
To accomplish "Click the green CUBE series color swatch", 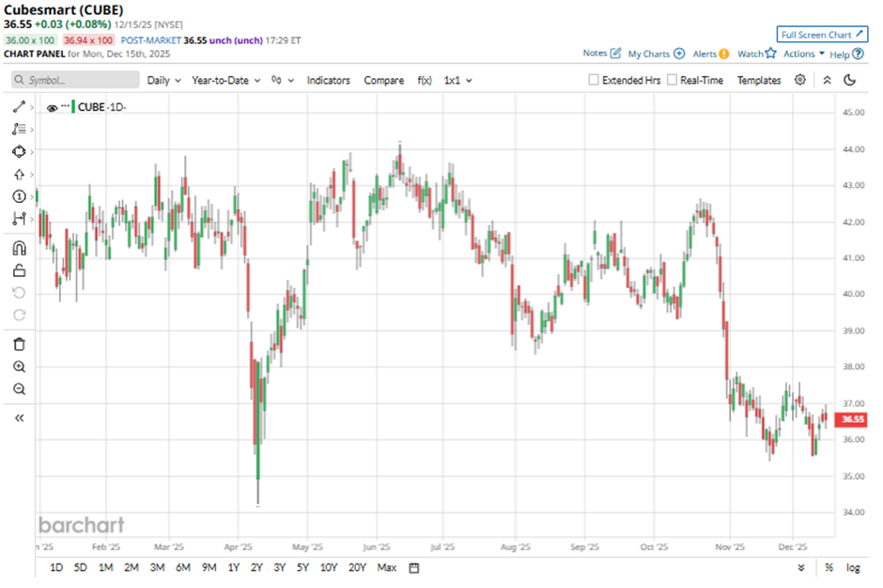I will 73,107.
